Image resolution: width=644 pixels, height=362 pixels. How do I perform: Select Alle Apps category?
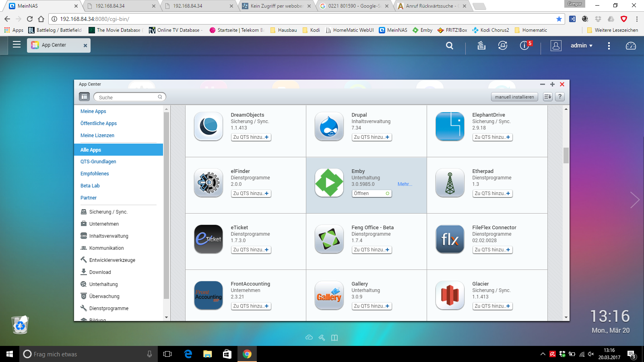click(119, 150)
